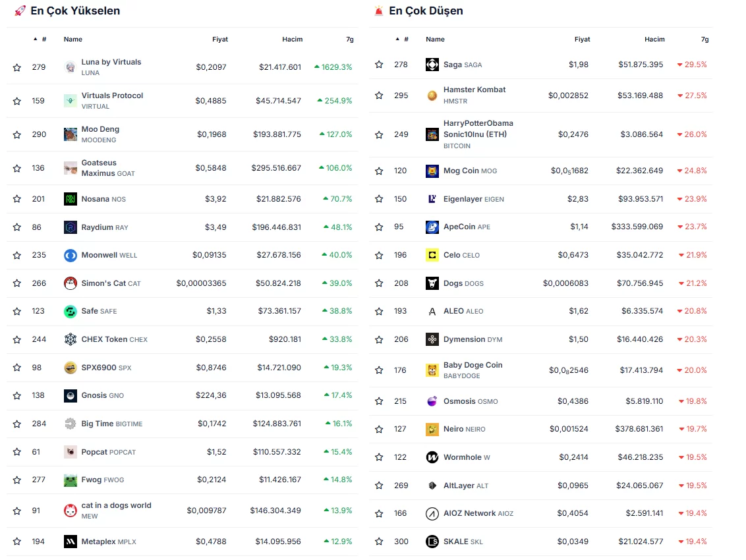Click the Luna by Virtuals coin logo
This screenshot has width=746, height=560.
71,67
